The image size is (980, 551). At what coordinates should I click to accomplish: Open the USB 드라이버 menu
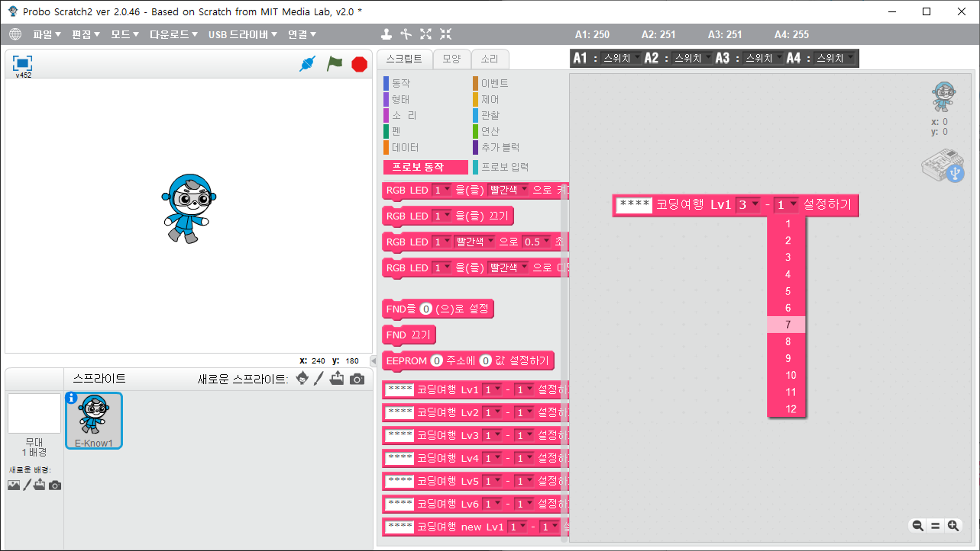pyautogui.click(x=243, y=35)
